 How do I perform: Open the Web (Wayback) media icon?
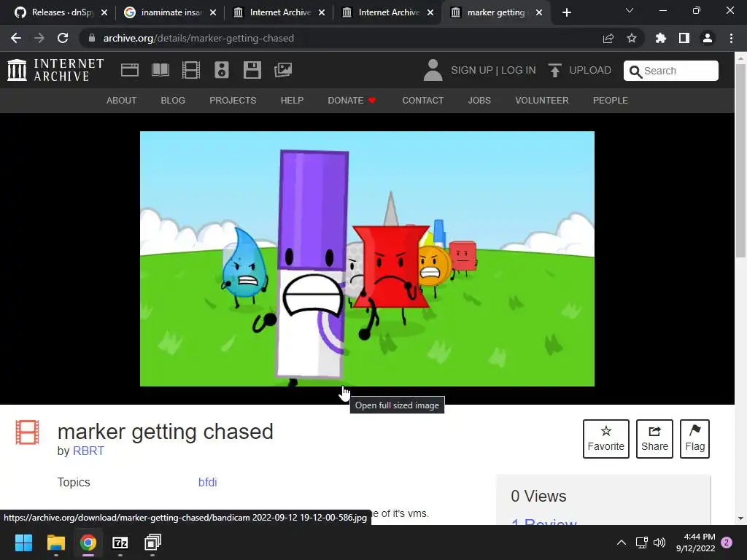[x=130, y=70]
